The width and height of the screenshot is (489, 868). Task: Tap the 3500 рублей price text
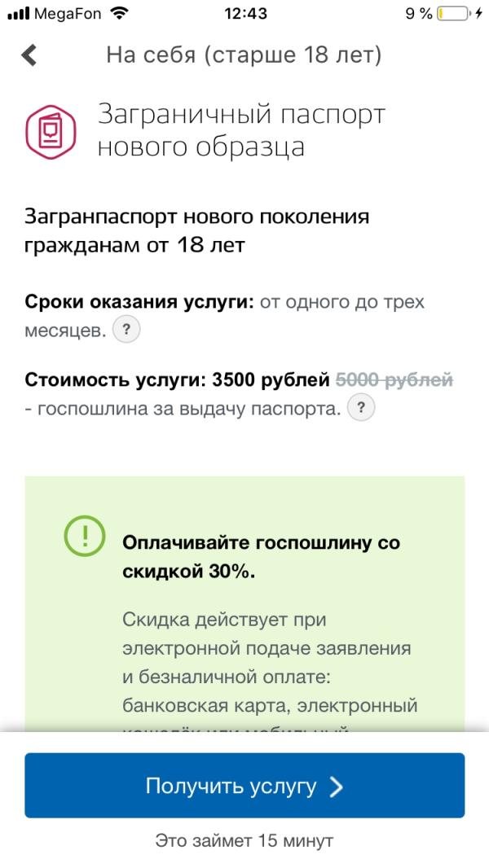pos(271,379)
